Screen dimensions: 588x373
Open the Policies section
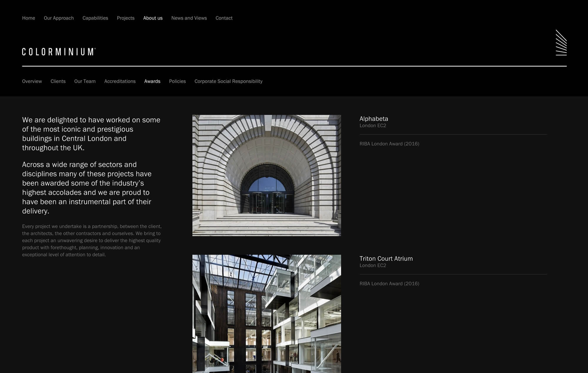177,81
